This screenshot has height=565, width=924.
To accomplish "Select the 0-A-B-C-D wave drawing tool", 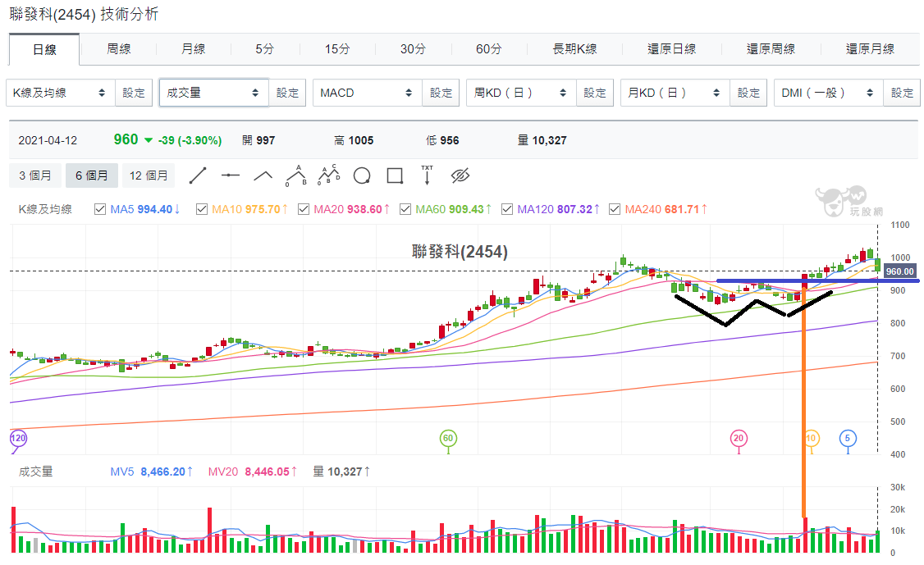I will 329,175.
